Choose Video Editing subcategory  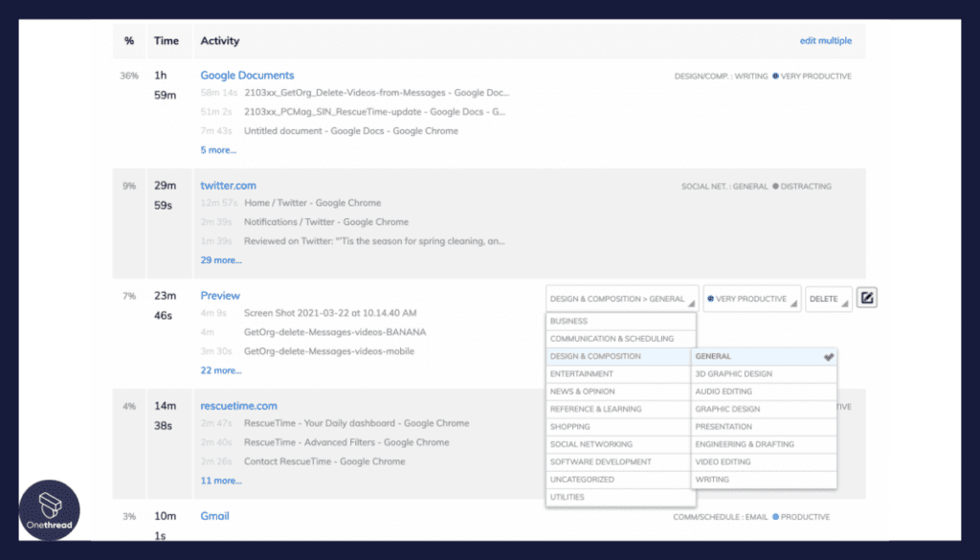[x=764, y=461]
